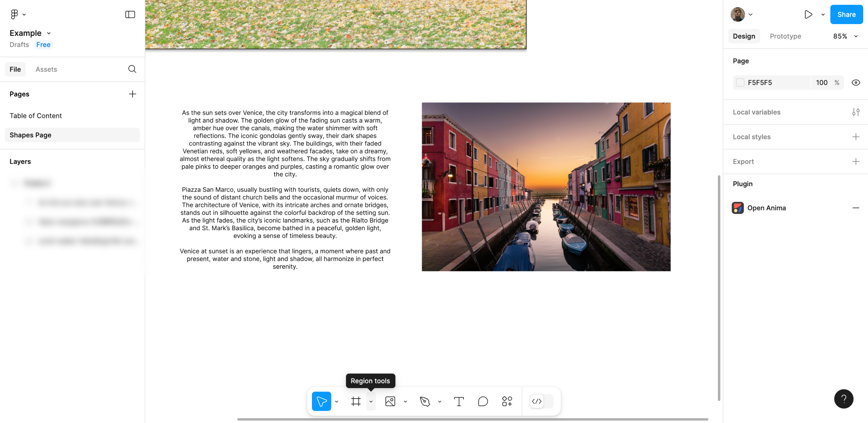This screenshot has width=868, height=423.
Task: Click the blue Share button
Action: click(846, 14)
